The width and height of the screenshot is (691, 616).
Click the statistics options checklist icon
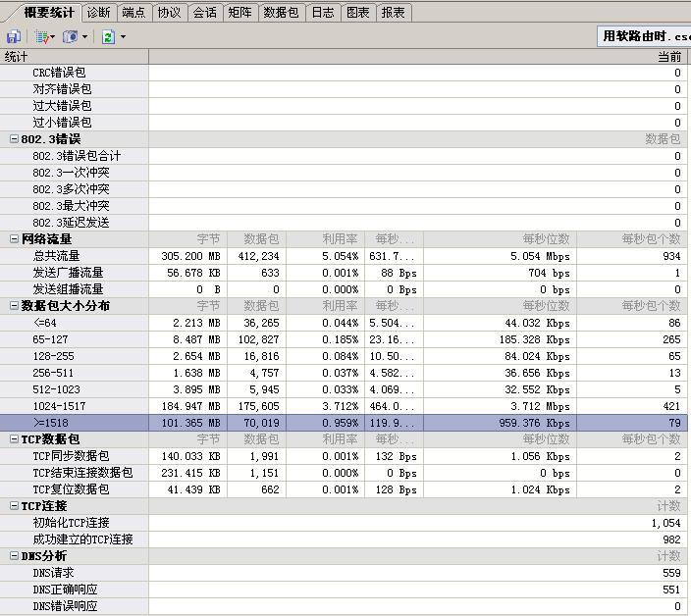point(41,36)
